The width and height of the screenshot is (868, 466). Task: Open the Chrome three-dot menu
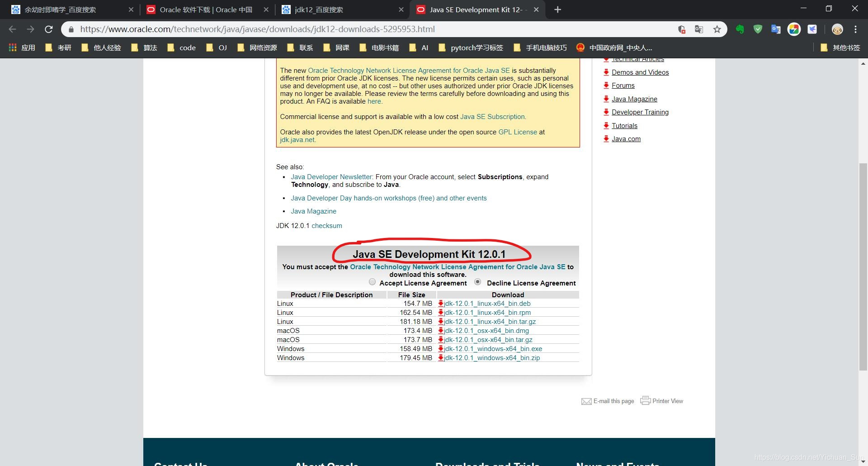coord(855,29)
